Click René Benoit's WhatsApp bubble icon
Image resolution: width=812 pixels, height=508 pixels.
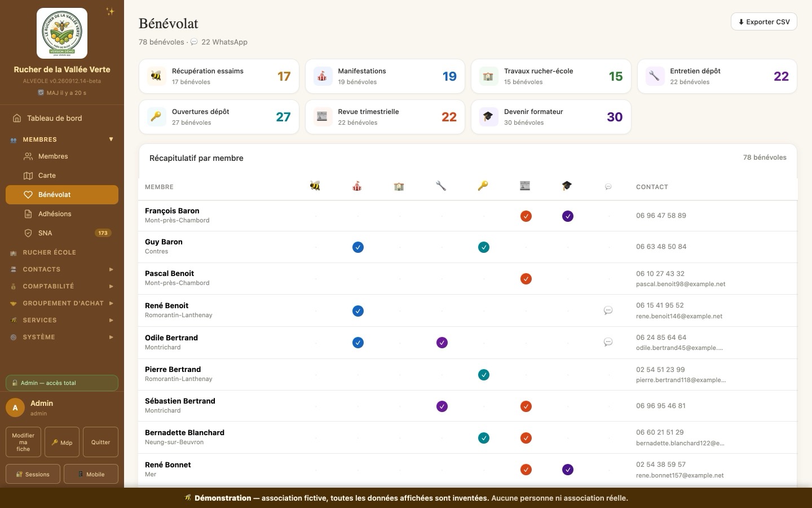tap(608, 310)
